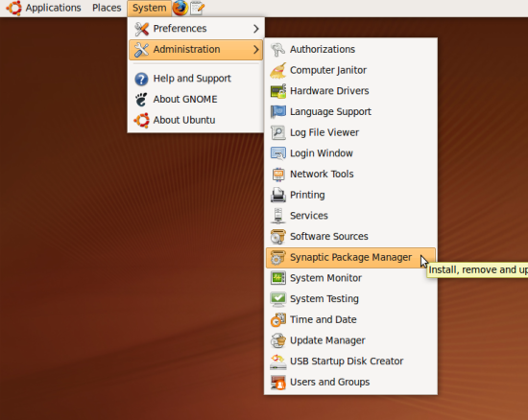Click the System Testing checkmark icon

tap(278, 299)
